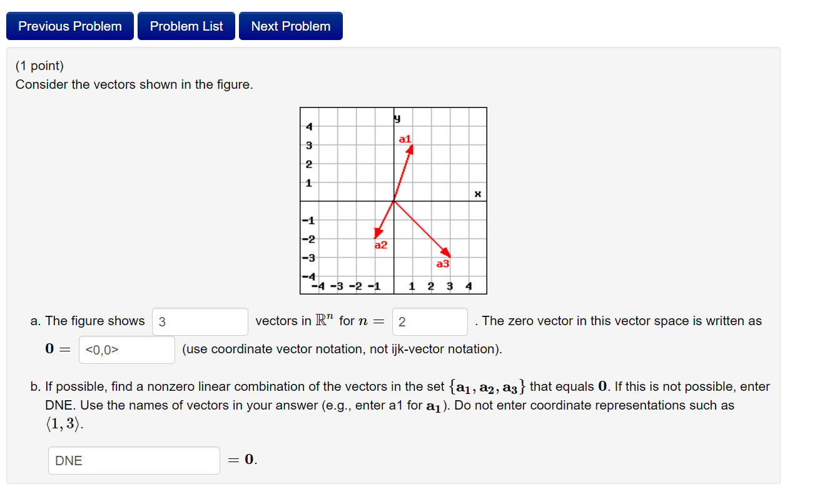This screenshot has width=837, height=504.
Task: Click the coordinate grid figure
Action: click(x=393, y=200)
